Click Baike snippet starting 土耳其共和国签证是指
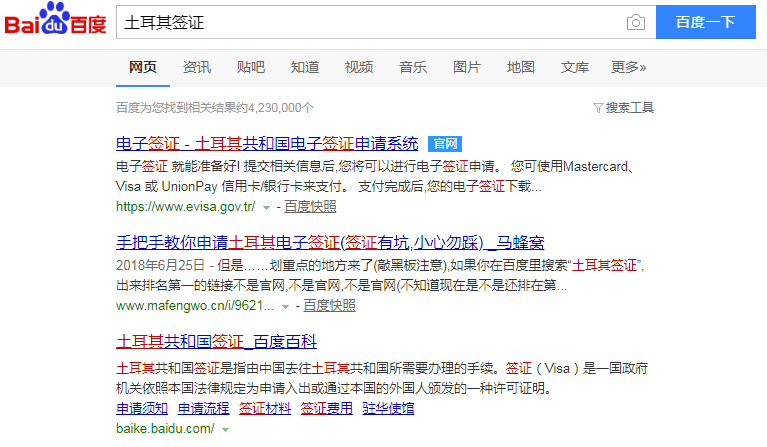This screenshot has height=447, width=767. click(382, 378)
